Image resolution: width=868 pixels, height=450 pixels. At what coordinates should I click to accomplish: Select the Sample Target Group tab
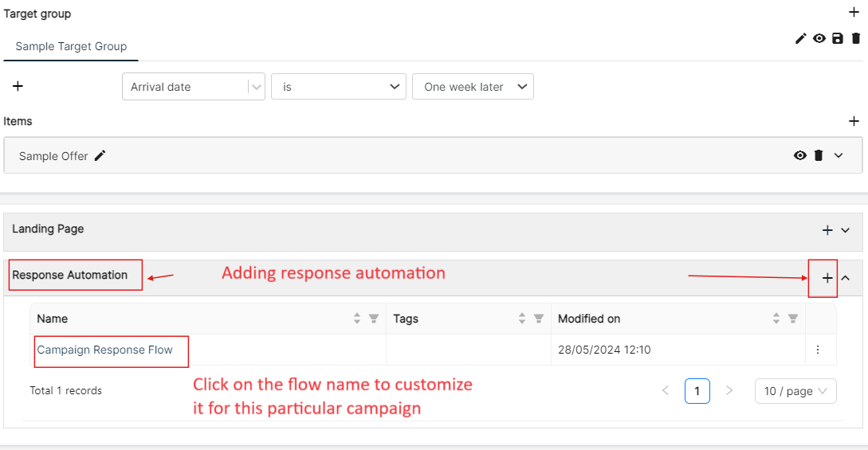tap(71, 46)
